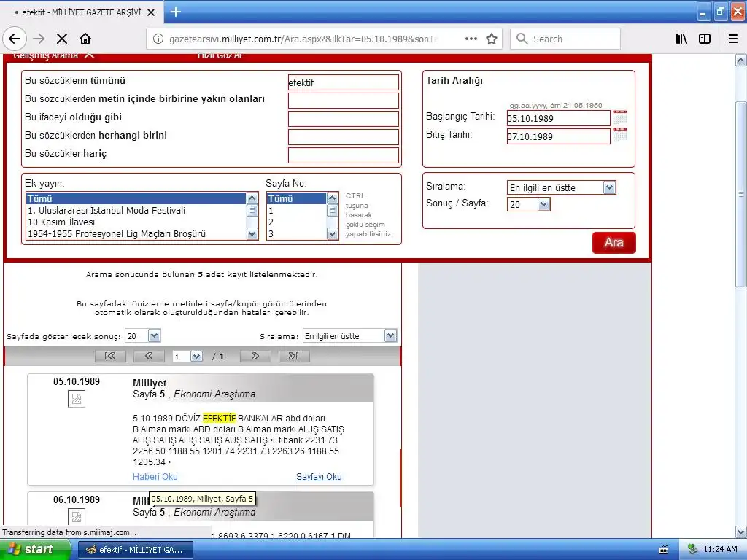Open calendar picker for Başlangıç Tarihi
The width and height of the screenshot is (747, 560).
(620, 117)
